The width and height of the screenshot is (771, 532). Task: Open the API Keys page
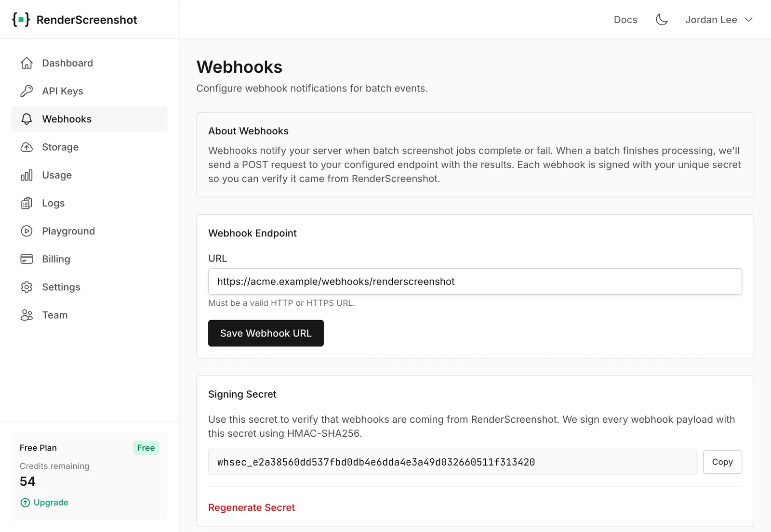(90, 91)
